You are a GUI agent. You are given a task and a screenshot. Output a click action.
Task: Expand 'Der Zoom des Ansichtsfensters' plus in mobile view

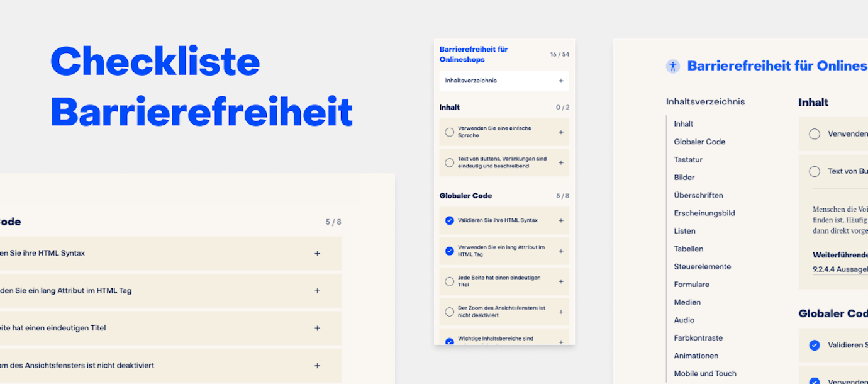pyautogui.click(x=561, y=312)
